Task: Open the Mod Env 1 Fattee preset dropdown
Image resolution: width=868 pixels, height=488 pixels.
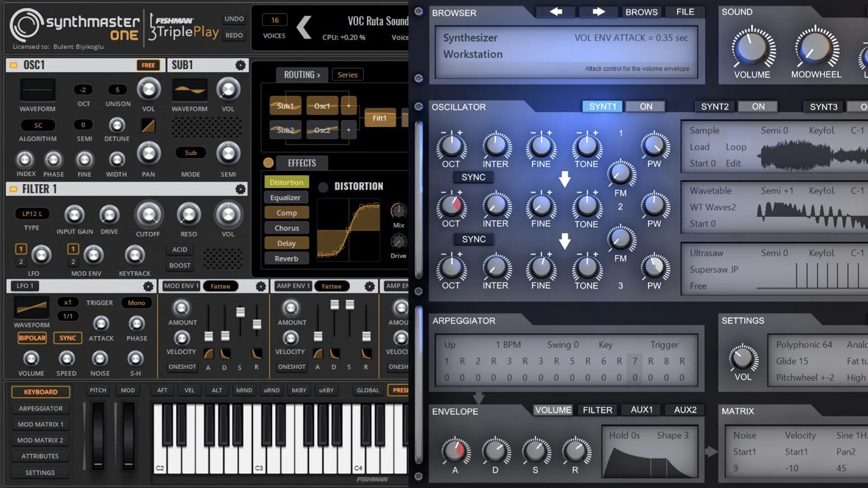Action: tap(220, 286)
